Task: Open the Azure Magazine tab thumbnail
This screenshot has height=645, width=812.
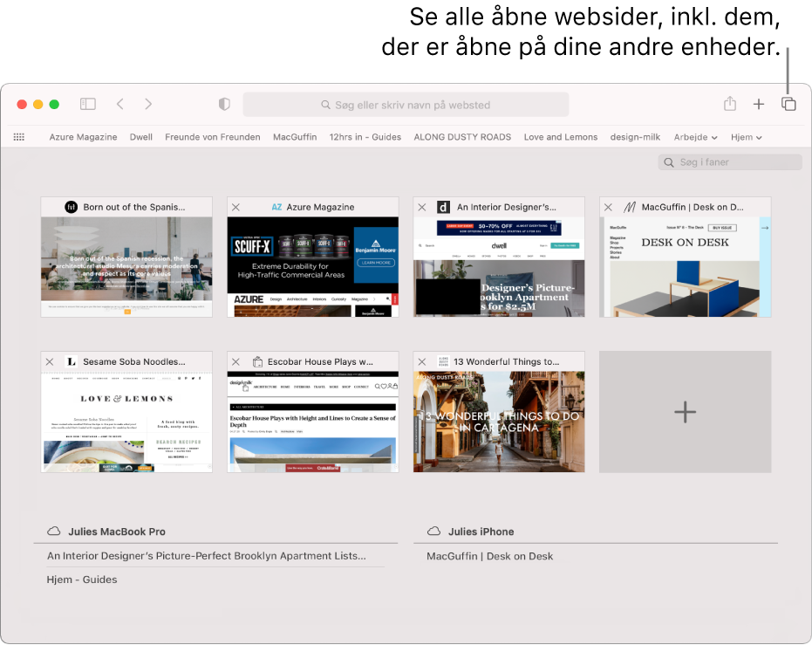Action: coord(313,267)
